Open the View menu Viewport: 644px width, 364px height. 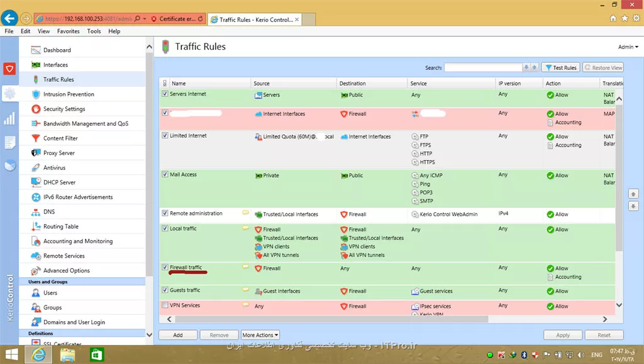pos(43,31)
